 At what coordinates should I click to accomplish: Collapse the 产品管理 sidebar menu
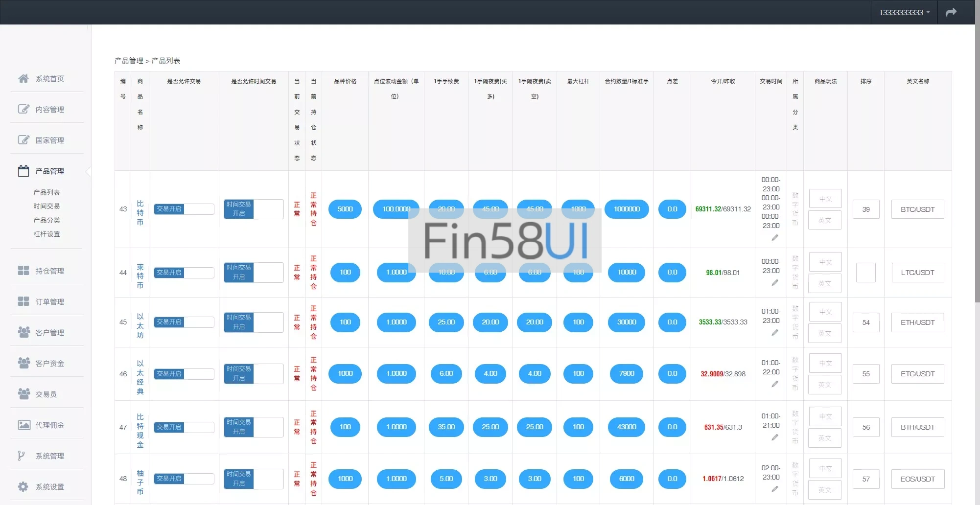pyautogui.click(x=49, y=171)
